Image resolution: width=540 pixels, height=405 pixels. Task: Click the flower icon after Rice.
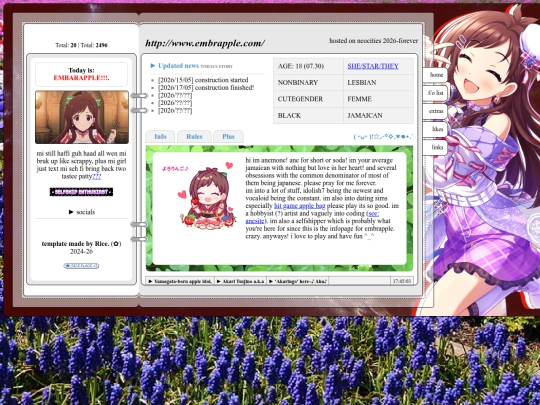116,244
